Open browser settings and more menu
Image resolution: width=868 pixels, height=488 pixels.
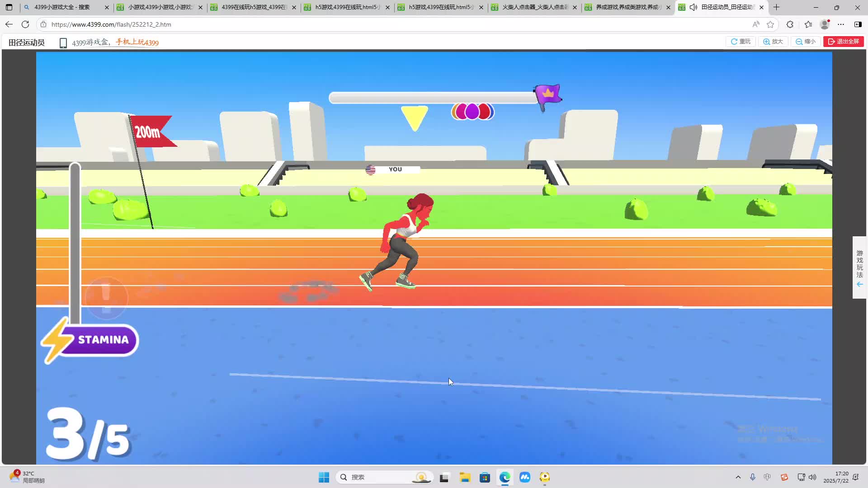840,24
